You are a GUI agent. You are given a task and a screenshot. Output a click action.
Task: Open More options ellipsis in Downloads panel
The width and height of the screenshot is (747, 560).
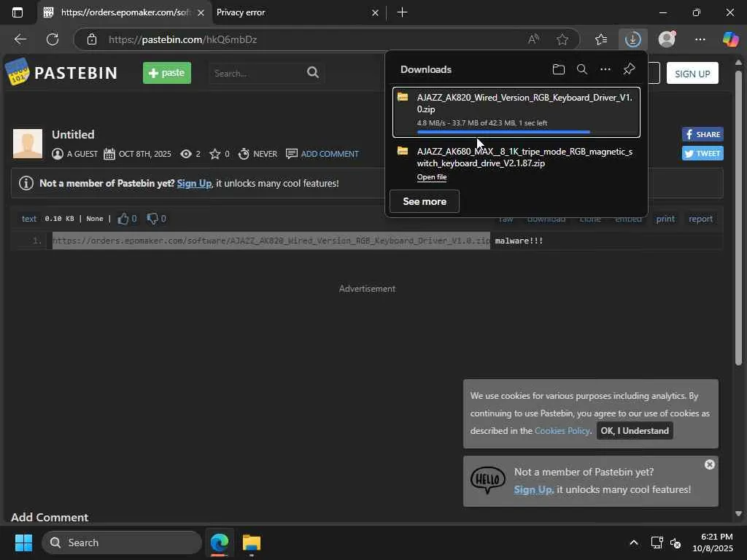[605, 69]
